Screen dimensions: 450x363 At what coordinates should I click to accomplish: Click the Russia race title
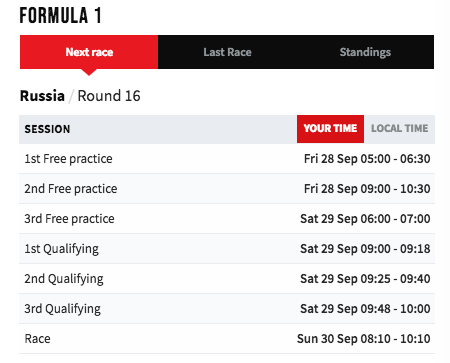pos(42,96)
